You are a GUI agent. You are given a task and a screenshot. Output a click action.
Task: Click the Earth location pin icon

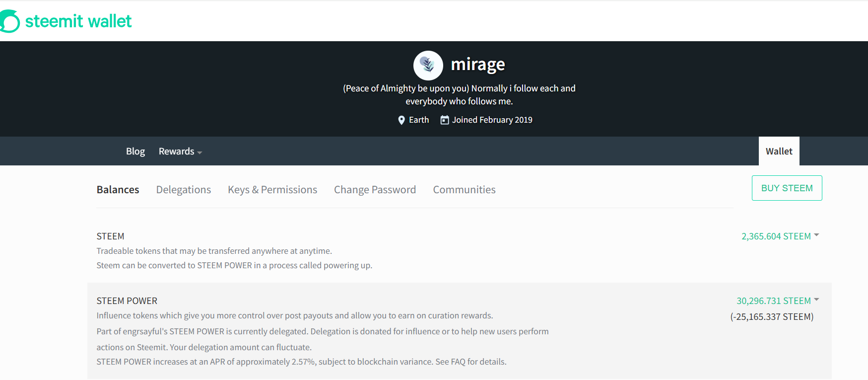point(401,120)
